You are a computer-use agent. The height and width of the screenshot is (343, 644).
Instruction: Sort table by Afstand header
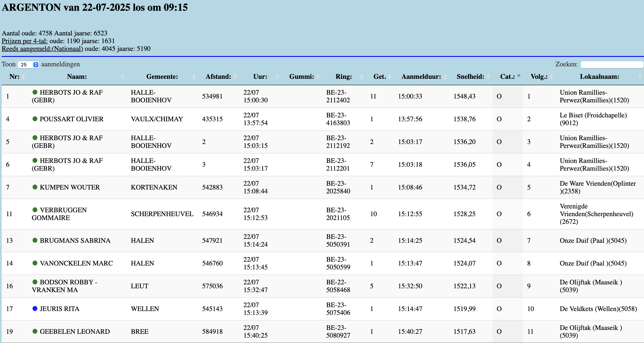point(218,76)
